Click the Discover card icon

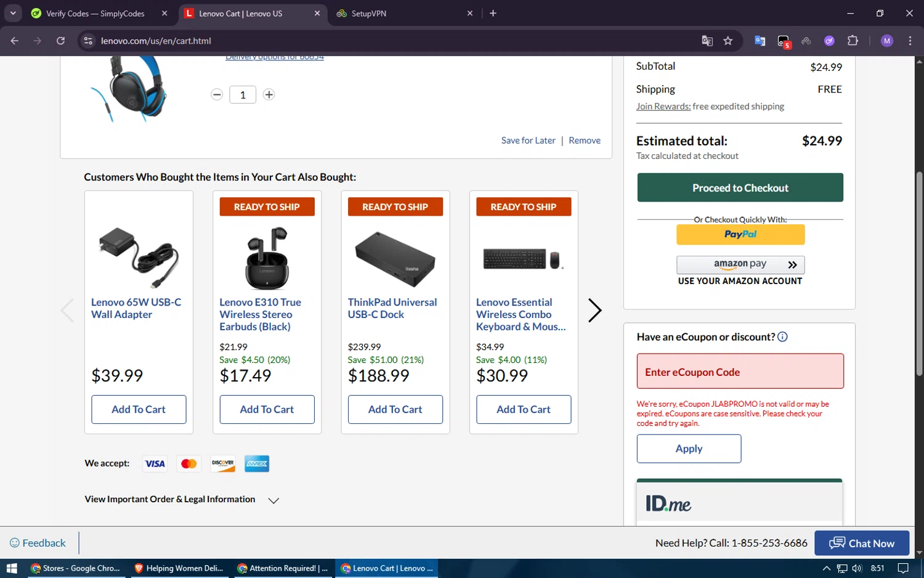click(x=223, y=463)
